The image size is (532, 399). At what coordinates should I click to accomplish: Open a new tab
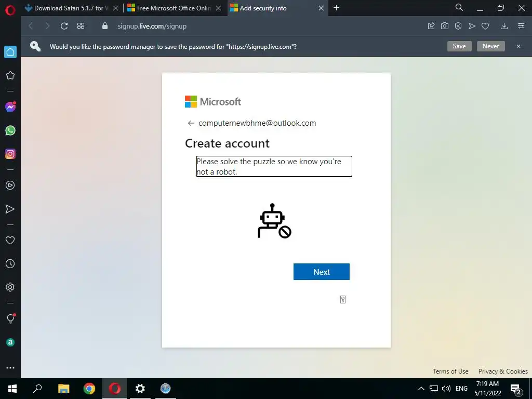[x=336, y=7]
